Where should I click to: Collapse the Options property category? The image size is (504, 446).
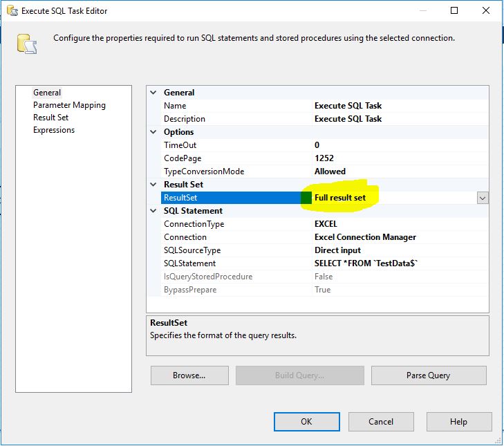point(153,132)
